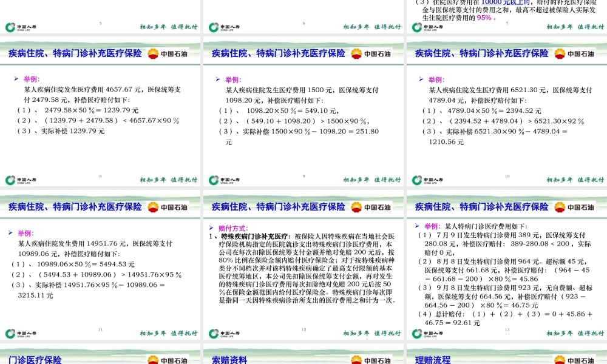
Task: Click the slide number 10
Action: tap(507, 175)
